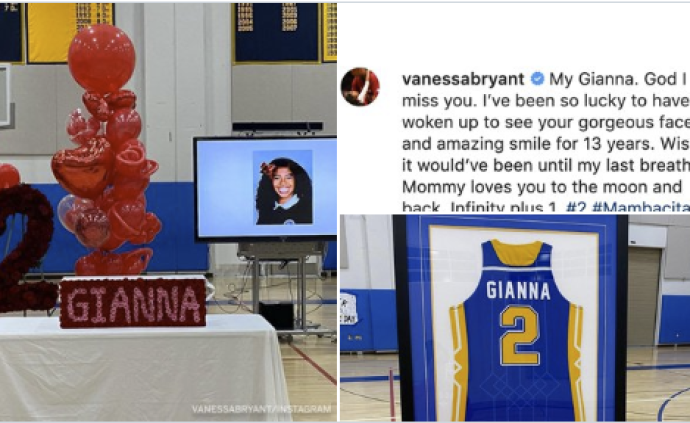Open the framed jersey photo
Image resolution: width=690 pixels, height=423 pixels.
[515, 318]
